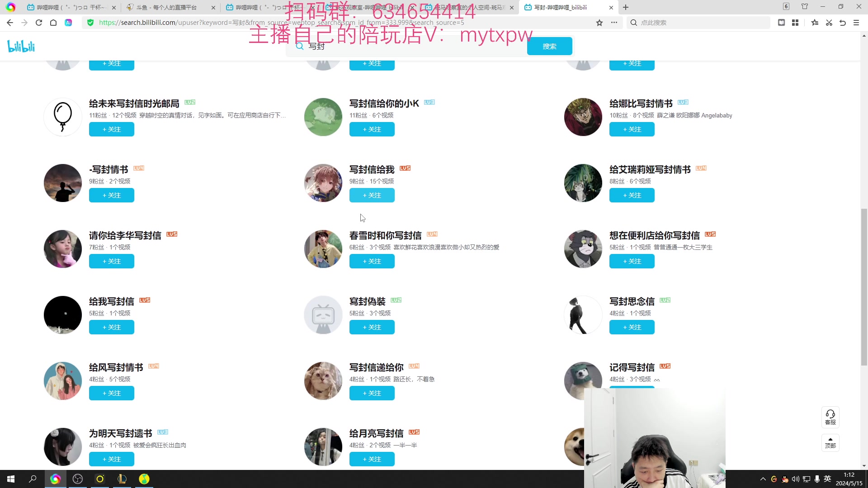Open the apps grid icon in the toolbar
This screenshot has width=868, height=488.
[x=796, y=22]
